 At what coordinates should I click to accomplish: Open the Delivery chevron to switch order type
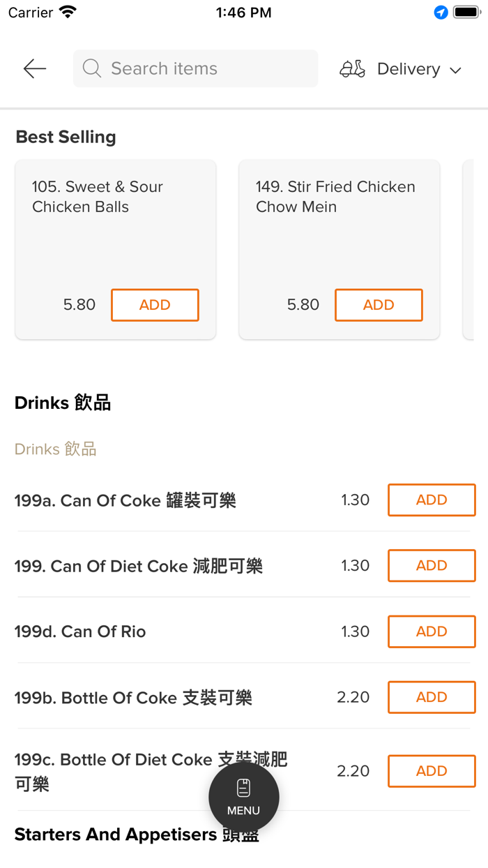click(x=455, y=70)
